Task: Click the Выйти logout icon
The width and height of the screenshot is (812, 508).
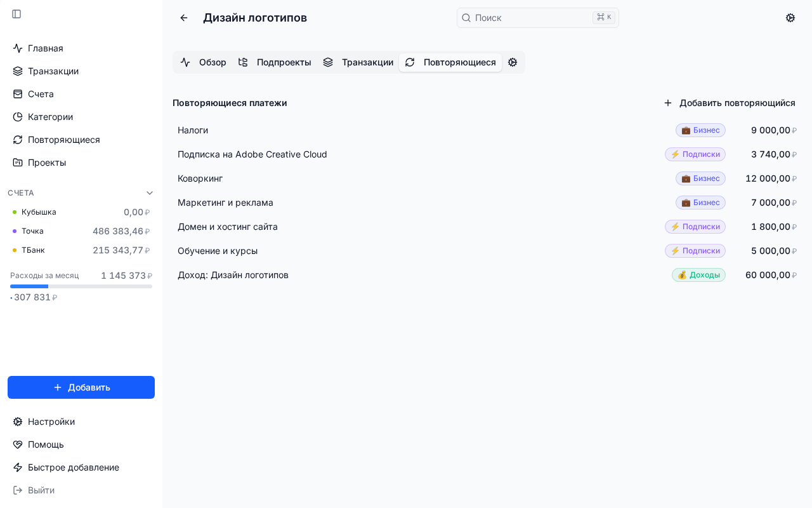Action: coord(17,490)
